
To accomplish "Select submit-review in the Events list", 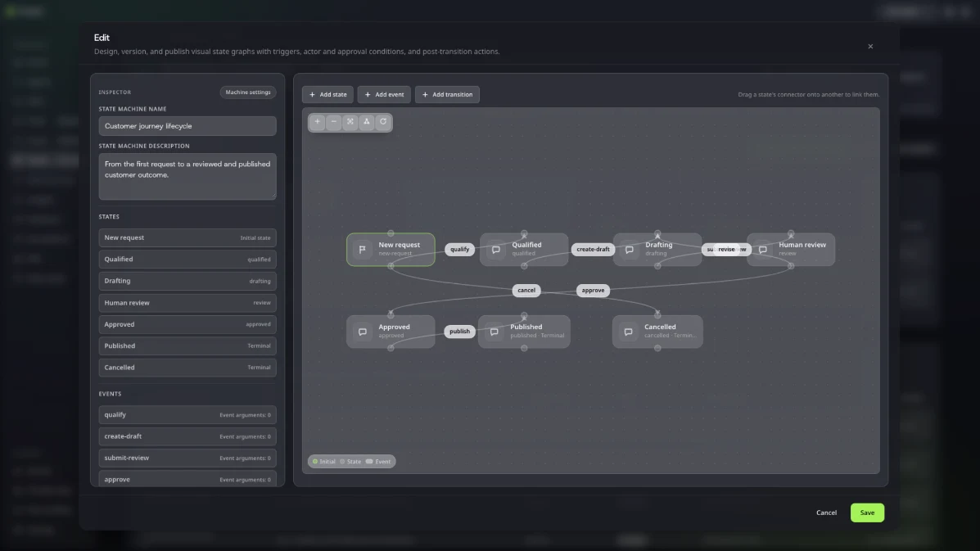I will [x=187, y=458].
